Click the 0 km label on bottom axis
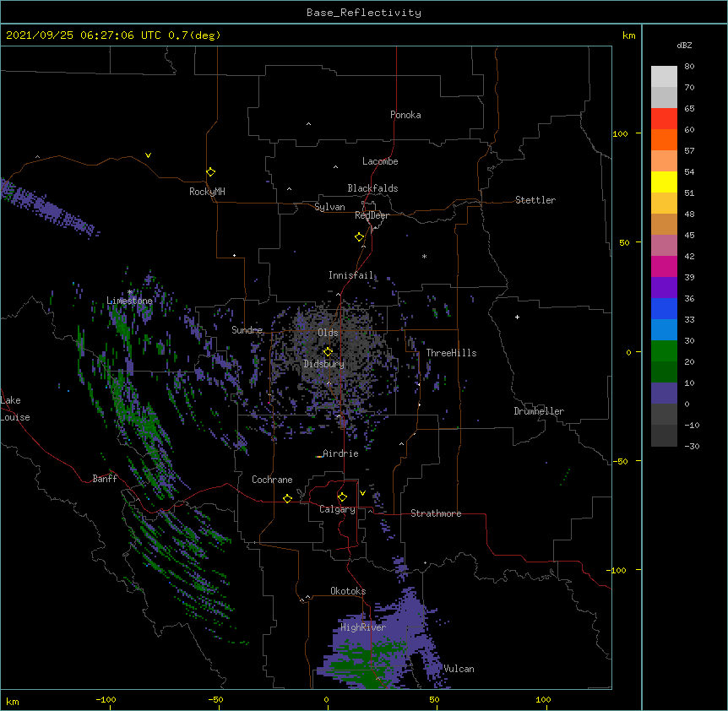728x711 pixels. 326,699
